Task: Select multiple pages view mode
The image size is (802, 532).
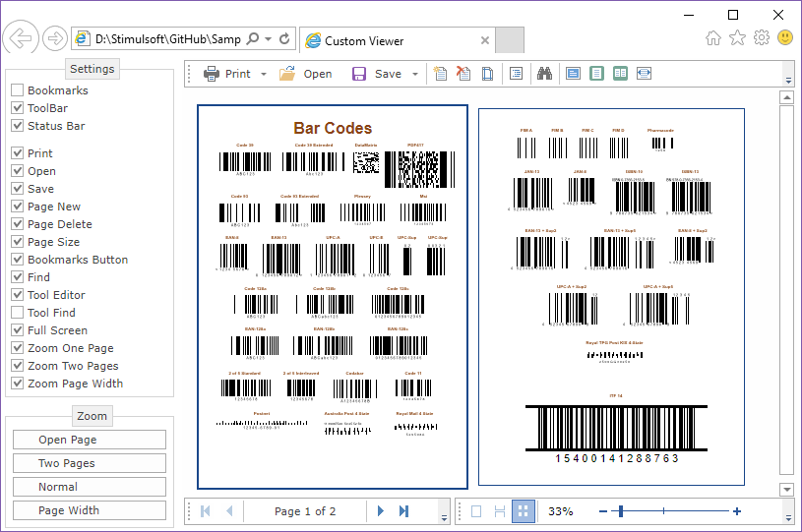Action: [x=524, y=511]
